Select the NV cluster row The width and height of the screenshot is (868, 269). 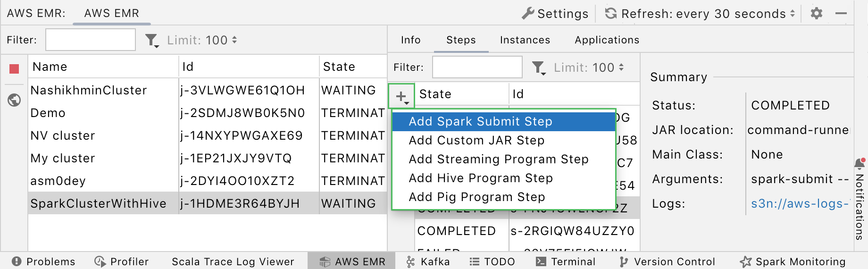(208, 135)
